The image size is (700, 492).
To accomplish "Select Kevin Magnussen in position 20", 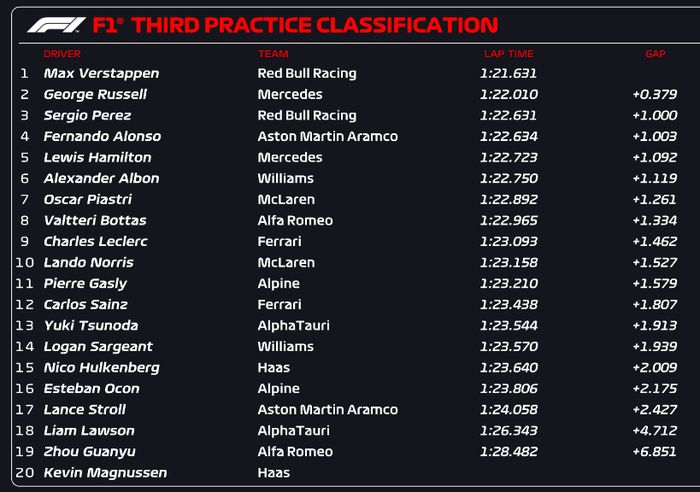I will pos(105,472).
